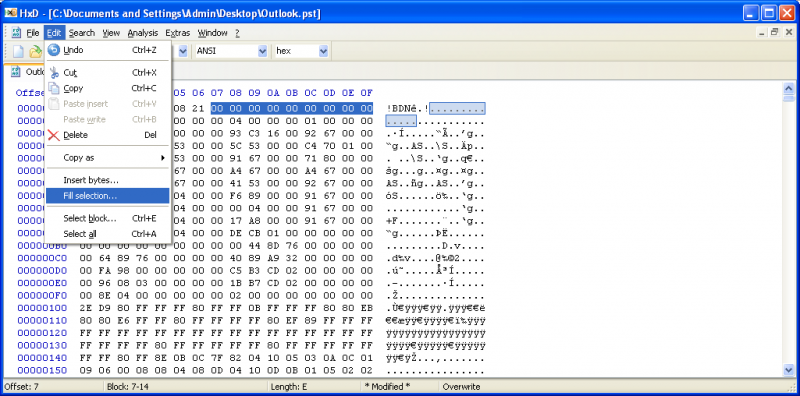Click the vertical scrollbar thumb
Viewport: 800px width, 396px height.
coord(788,98)
